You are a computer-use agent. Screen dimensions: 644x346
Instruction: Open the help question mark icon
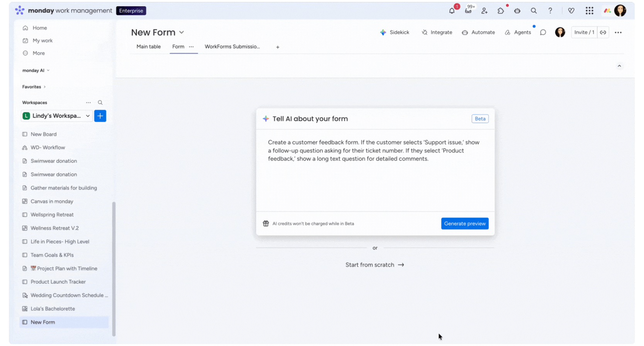550,11
